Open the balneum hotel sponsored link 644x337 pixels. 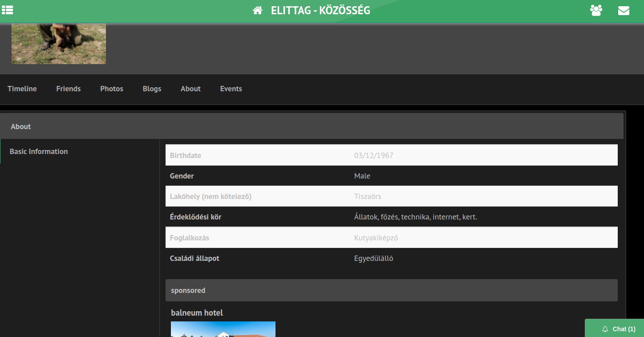coord(197,313)
